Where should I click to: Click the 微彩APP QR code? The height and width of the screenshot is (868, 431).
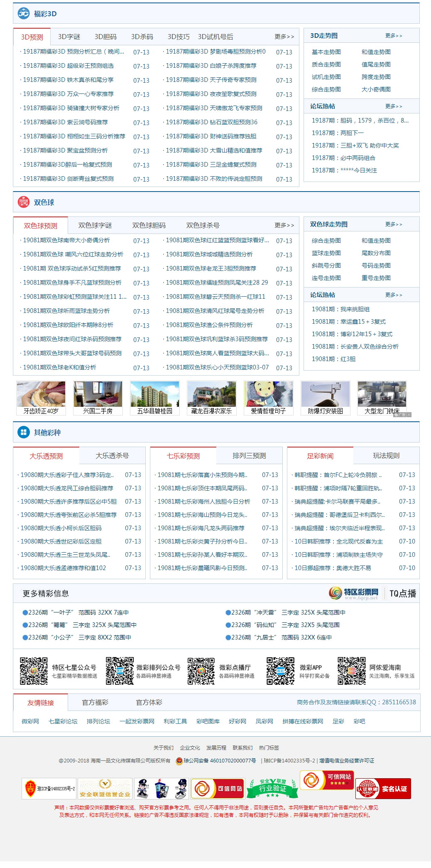coord(280,671)
